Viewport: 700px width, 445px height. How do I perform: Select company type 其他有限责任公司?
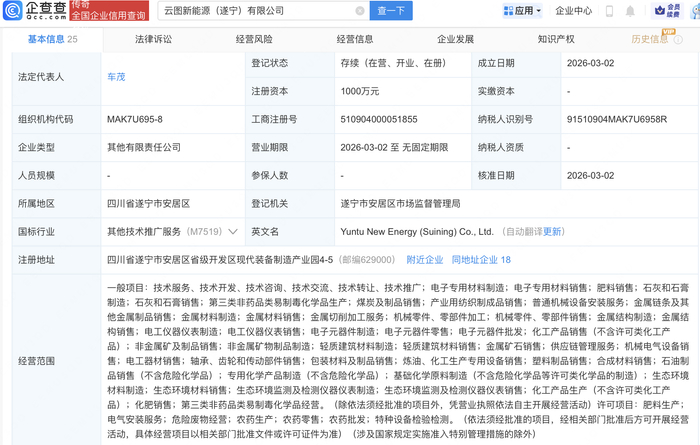coord(144,147)
